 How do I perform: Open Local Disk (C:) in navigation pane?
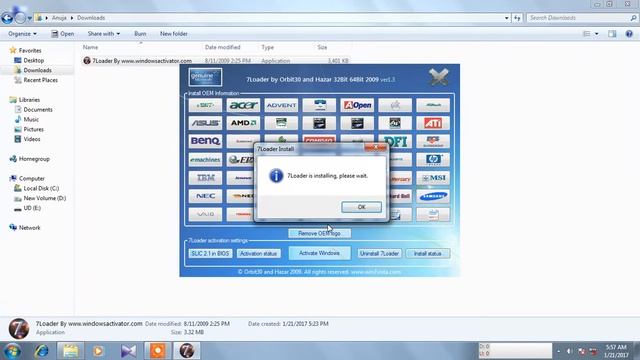coord(41,188)
